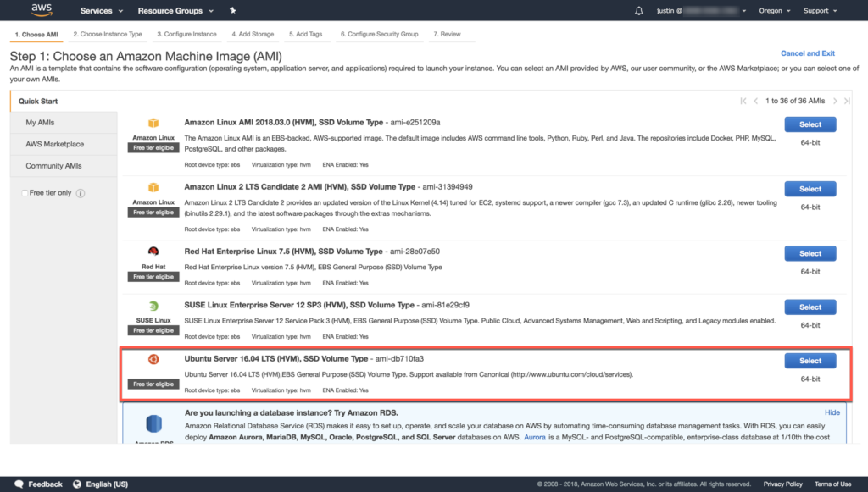
Task: Click the Ubuntu row Free tier eligible badge
Action: (x=153, y=384)
